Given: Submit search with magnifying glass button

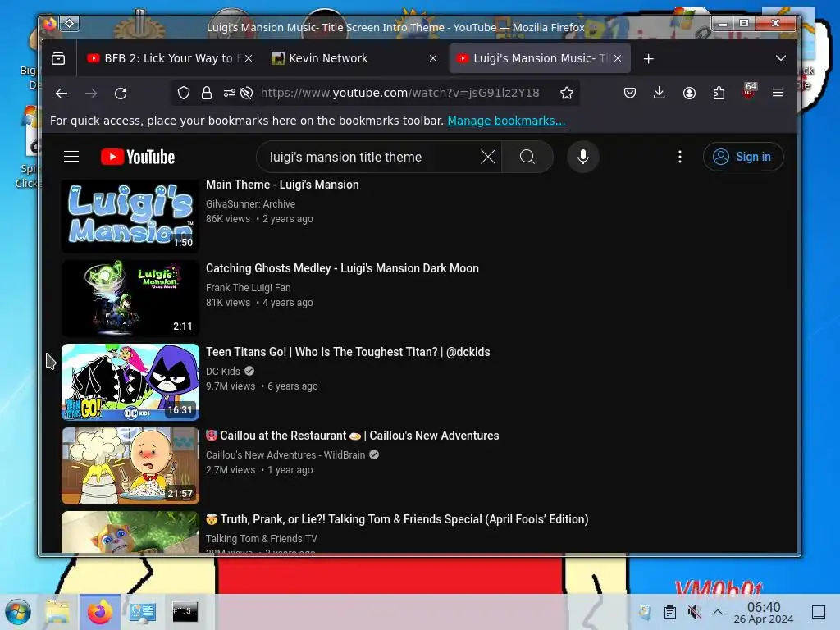Looking at the screenshot, I should (527, 157).
